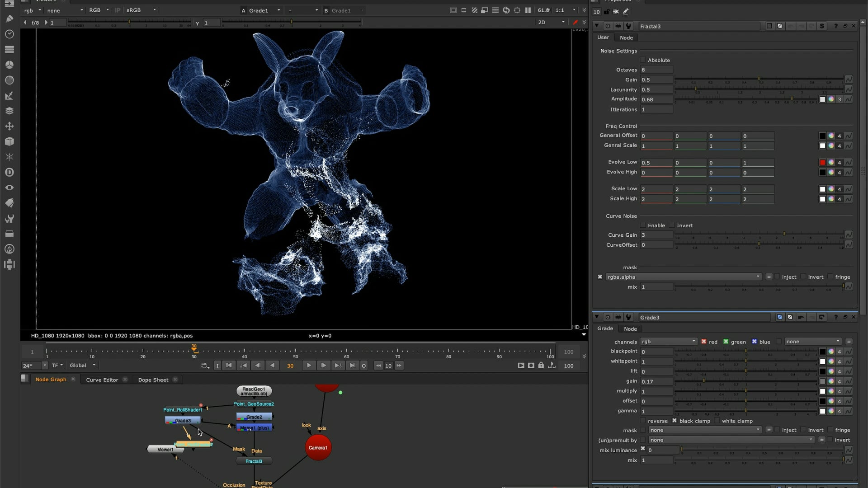The image size is (868, 488).
Task: Open the eye Views tools in the sidebar
Action: coord(9,188)
